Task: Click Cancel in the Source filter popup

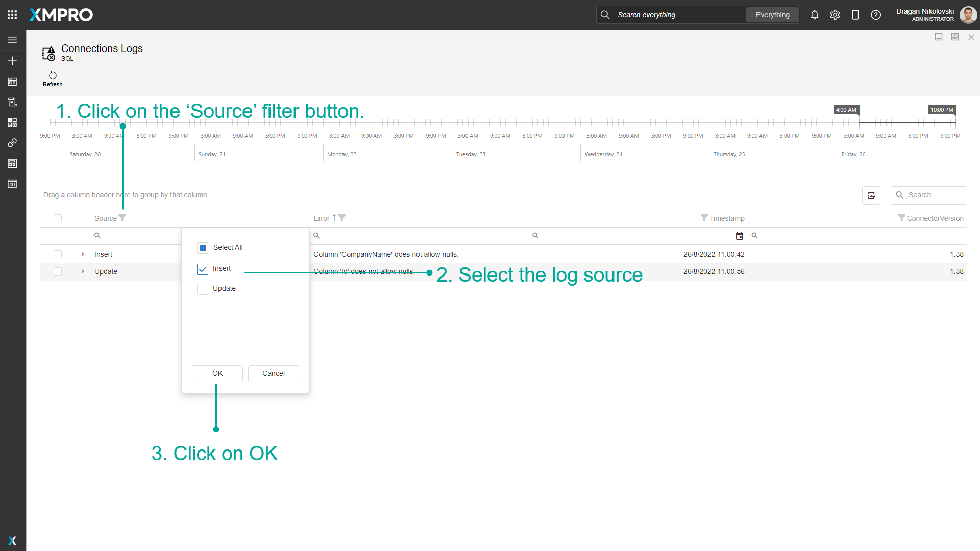Action: (x=273, y=373)
